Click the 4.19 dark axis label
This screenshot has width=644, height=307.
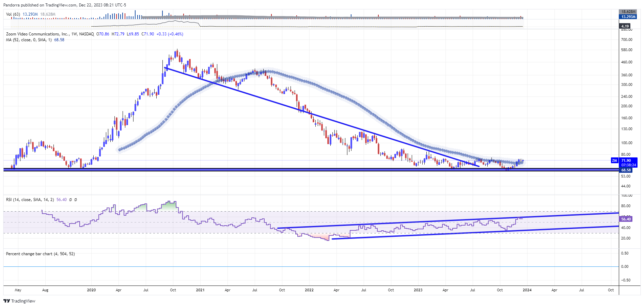[625, 26]
